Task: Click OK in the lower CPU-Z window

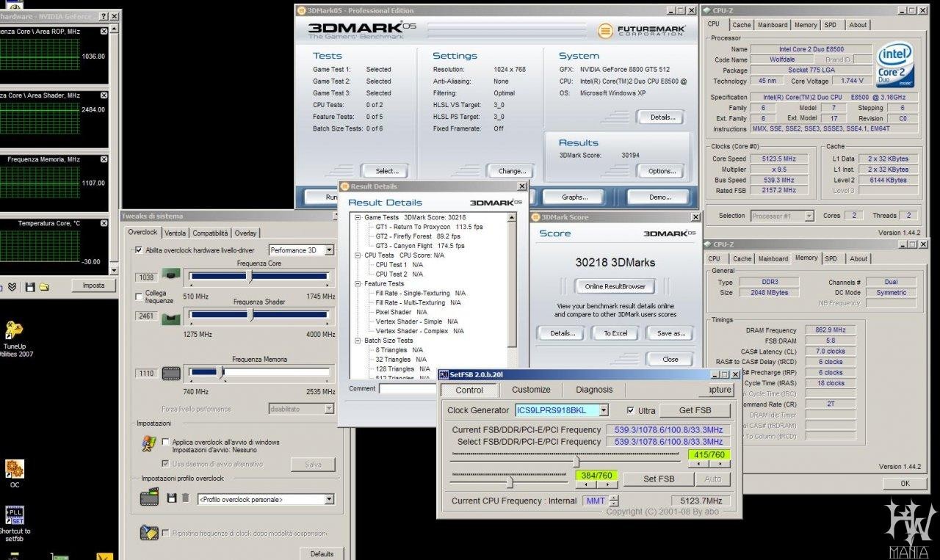Action: [905, 483]
